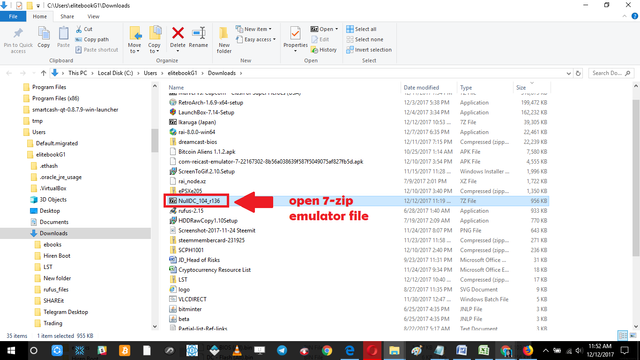Click the Search Downloads field

pyautogui.click(x=611, y=73)
